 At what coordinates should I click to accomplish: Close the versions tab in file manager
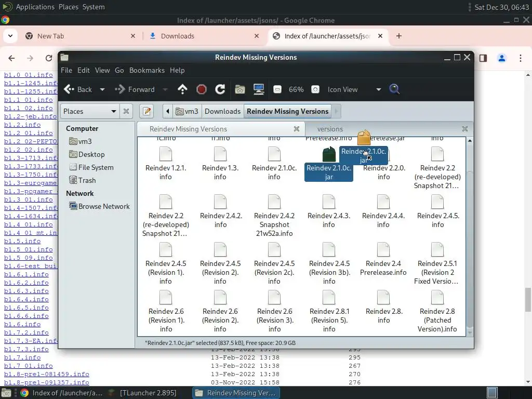(465, 129)
